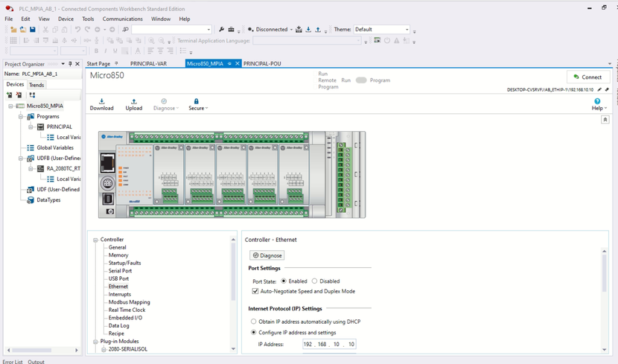Viewport: 618px width, 364px height.
Task: Click the terminal display icon in the second toolbar
Action: pyautogui.click(x=378, y=40)
